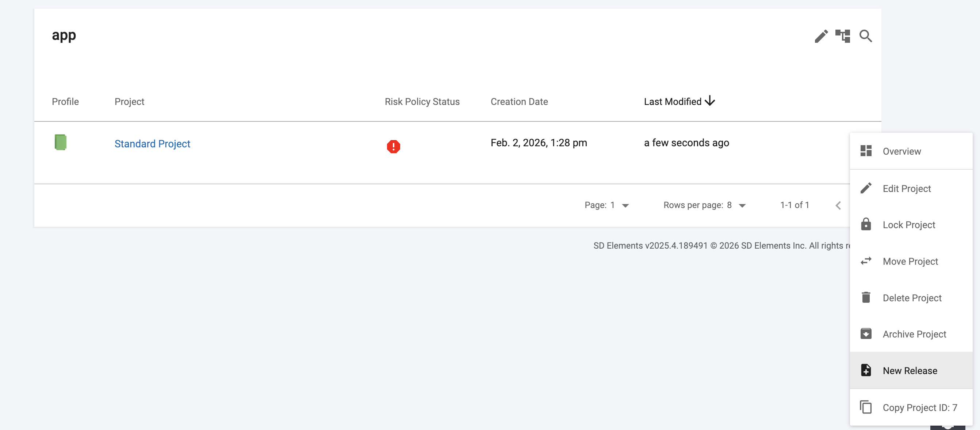
Task: Choose New Release menu entry
Action: pyautogui.click(x=910, y=371)
